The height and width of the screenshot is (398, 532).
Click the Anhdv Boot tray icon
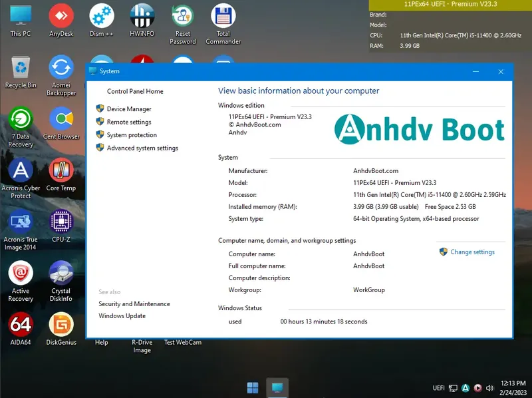(465, 387)
